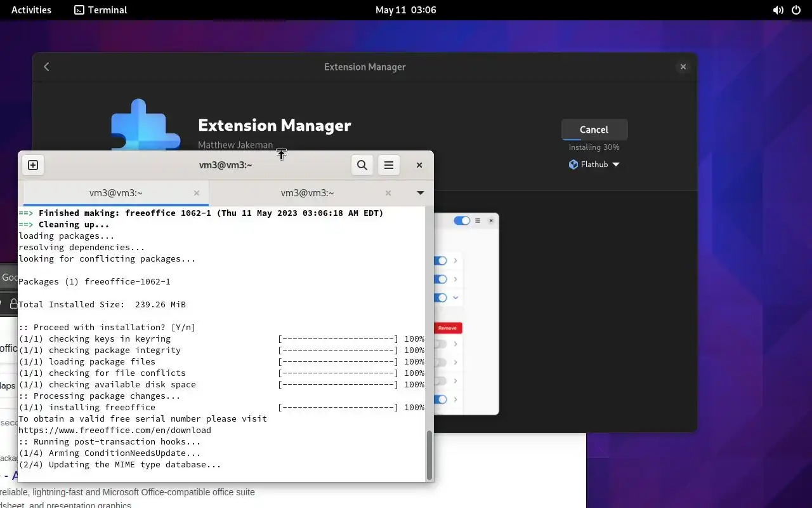The width and height of the screenshot is (812, 508).
Task: Cancel the Extension Manager installation
Action: pos(594,130)
